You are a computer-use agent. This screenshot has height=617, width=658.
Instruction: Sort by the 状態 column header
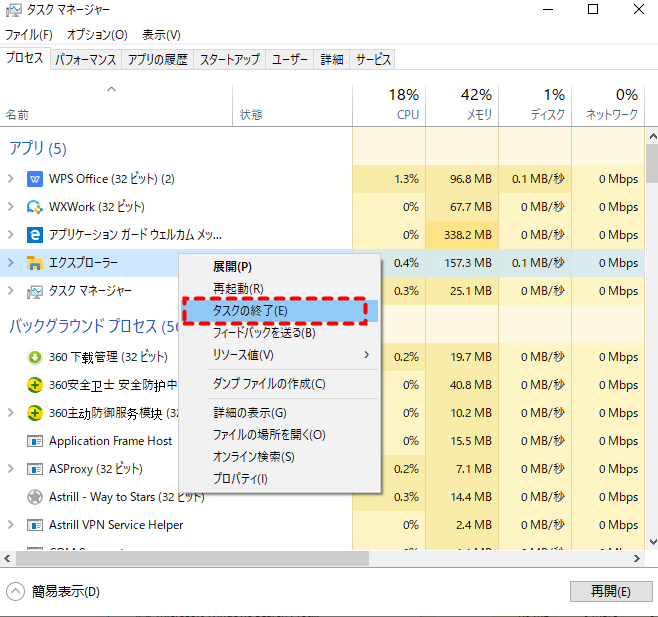292,106
